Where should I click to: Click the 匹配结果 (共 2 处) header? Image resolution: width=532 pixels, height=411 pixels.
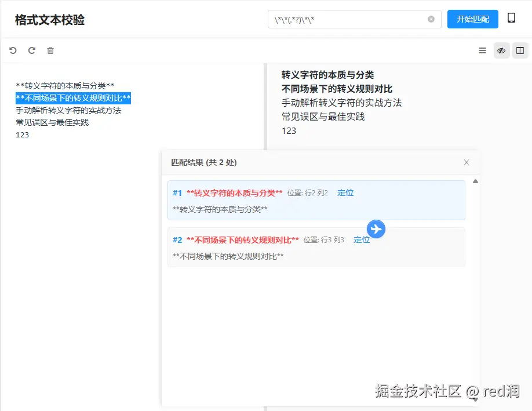[x=203, y=162]
